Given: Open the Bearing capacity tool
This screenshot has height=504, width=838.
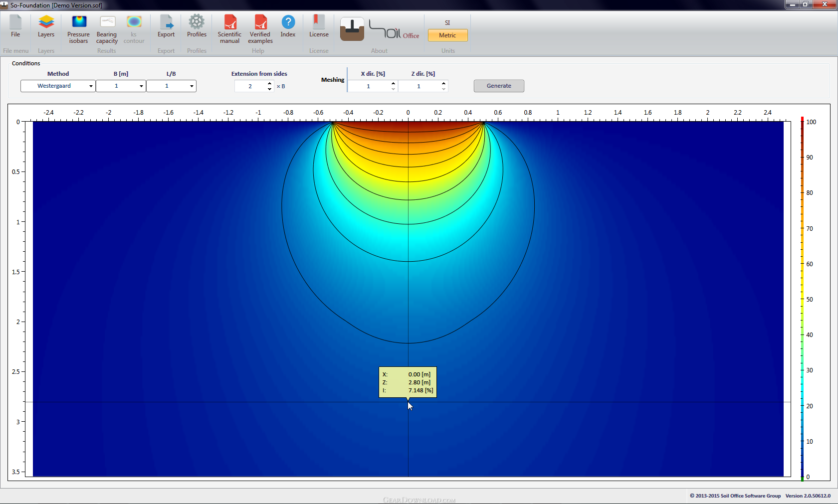Looking at the screenshot, I should (x=107, y=29).
